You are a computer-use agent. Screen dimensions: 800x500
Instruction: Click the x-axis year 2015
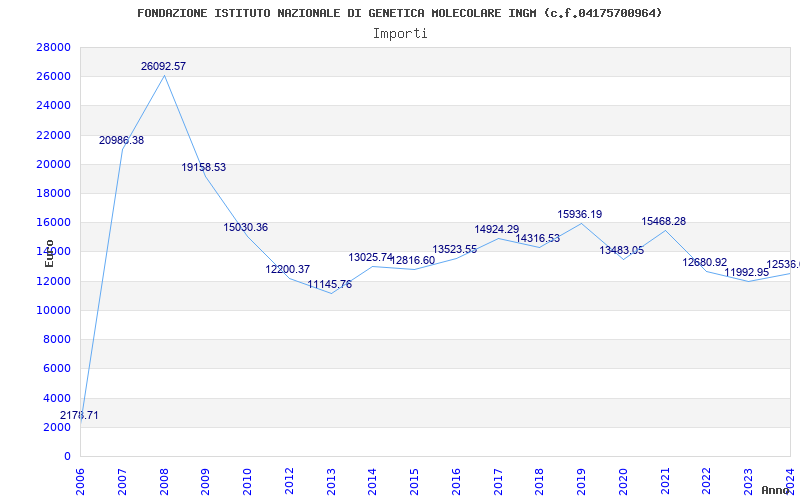click(x=415, y=482)
